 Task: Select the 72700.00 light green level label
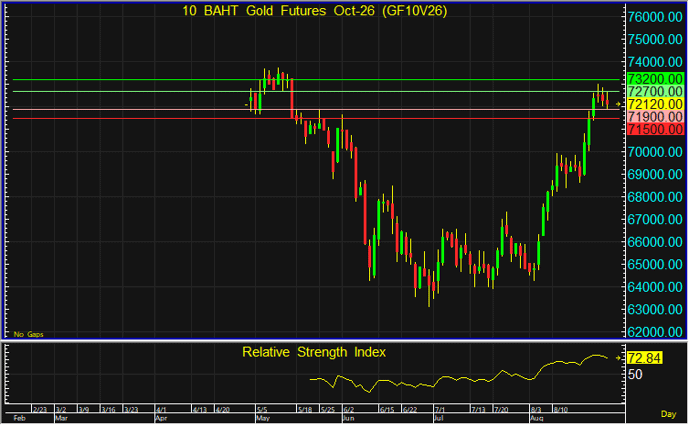coord(656,91)
